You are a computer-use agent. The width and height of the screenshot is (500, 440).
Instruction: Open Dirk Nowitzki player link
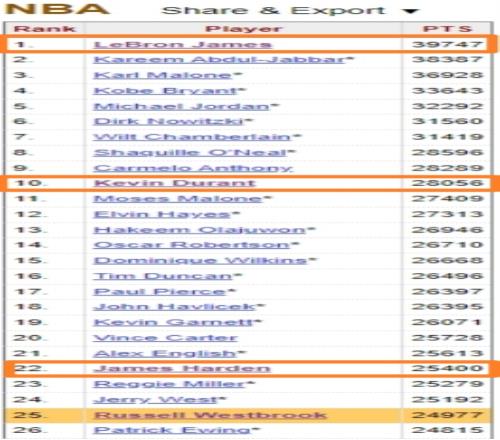click(169, 121)
